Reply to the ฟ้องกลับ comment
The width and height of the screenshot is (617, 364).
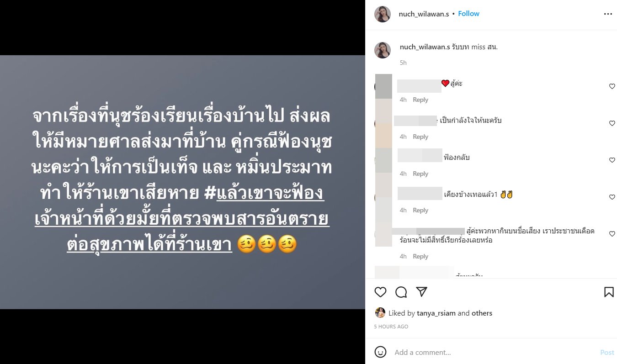click(x=420, y=174)
